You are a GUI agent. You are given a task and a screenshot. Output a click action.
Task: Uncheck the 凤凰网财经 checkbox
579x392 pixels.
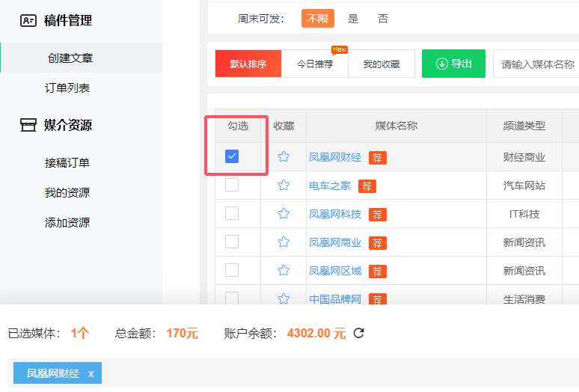tap(232, 156)
